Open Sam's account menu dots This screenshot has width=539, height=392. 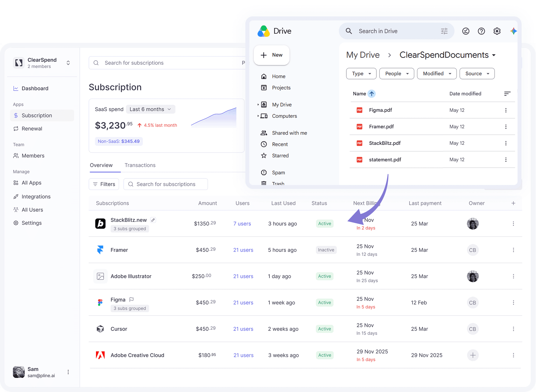tap(68, 372)
